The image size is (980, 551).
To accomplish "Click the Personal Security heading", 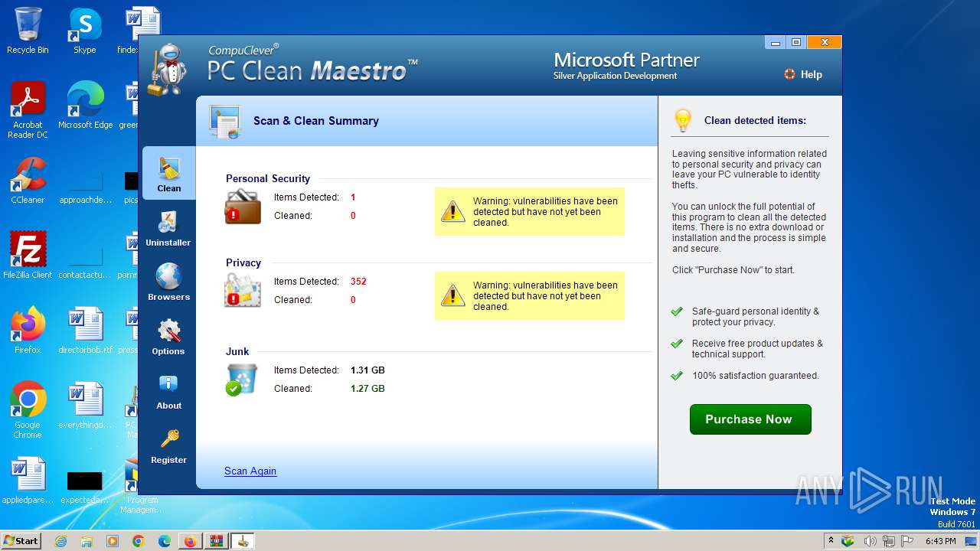I will click(x=268, y=178).
